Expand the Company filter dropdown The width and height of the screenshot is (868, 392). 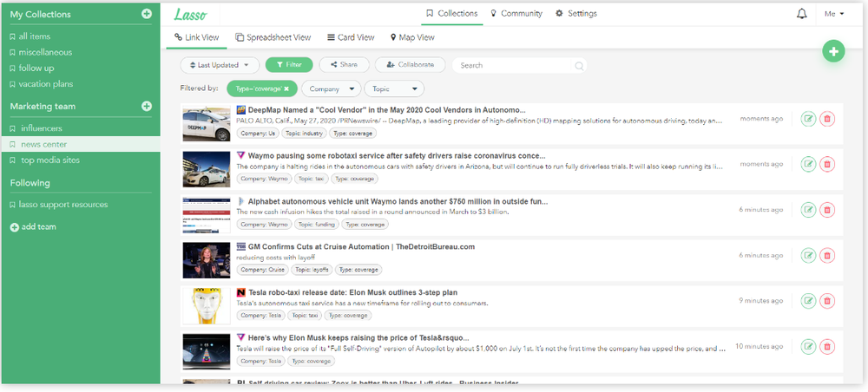[x=332, y=88]
